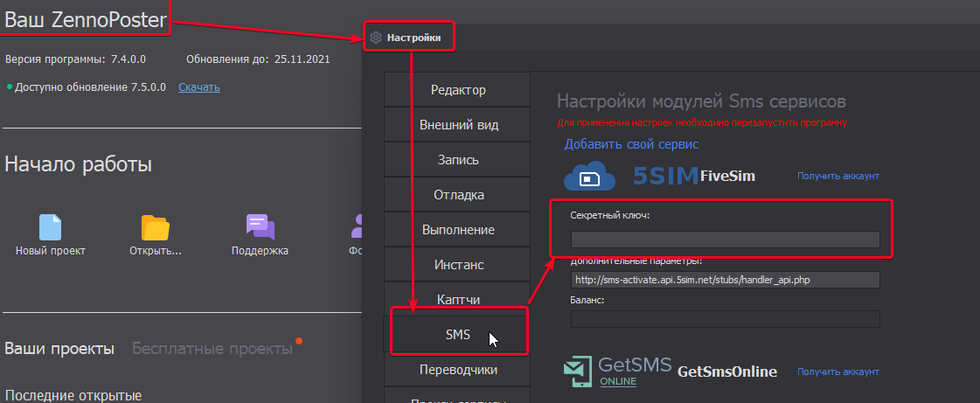Click the Баланс field of FiveSim

725,319
